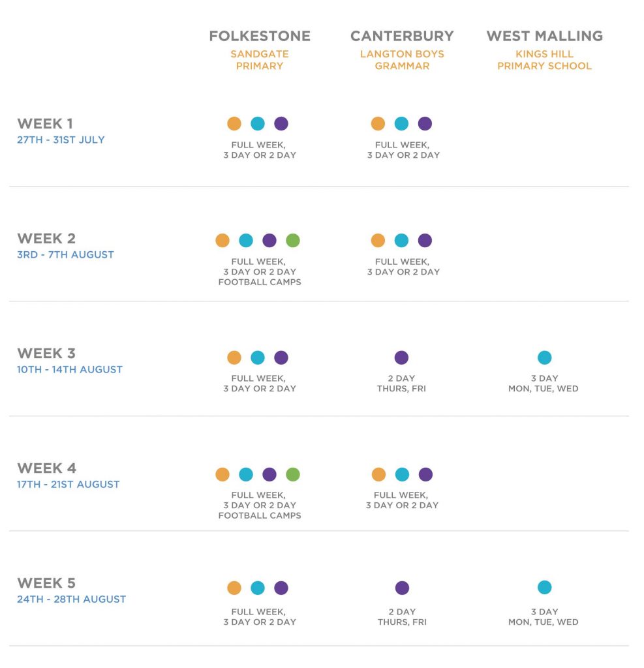The height and width of the screenshot is (668, 644).
Task: Click the orange dot for Folkestone Week 1
Action: pos(234,123)
